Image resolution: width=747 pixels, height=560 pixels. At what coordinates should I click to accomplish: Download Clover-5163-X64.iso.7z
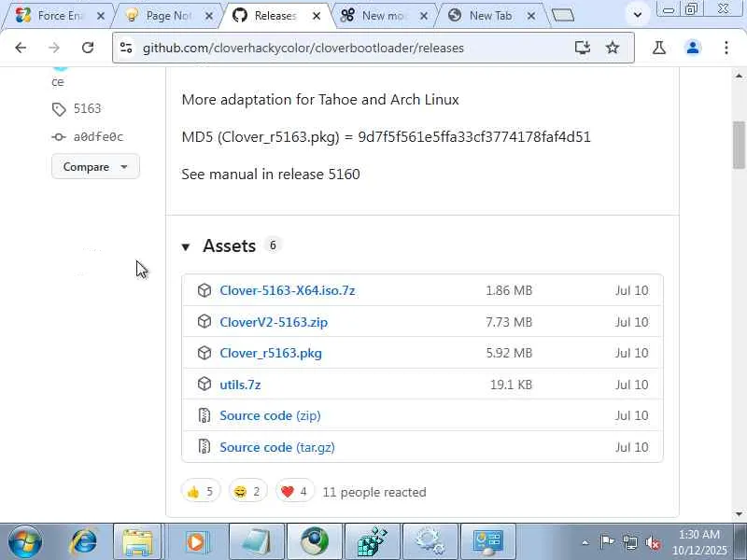(x=288, y=290)
